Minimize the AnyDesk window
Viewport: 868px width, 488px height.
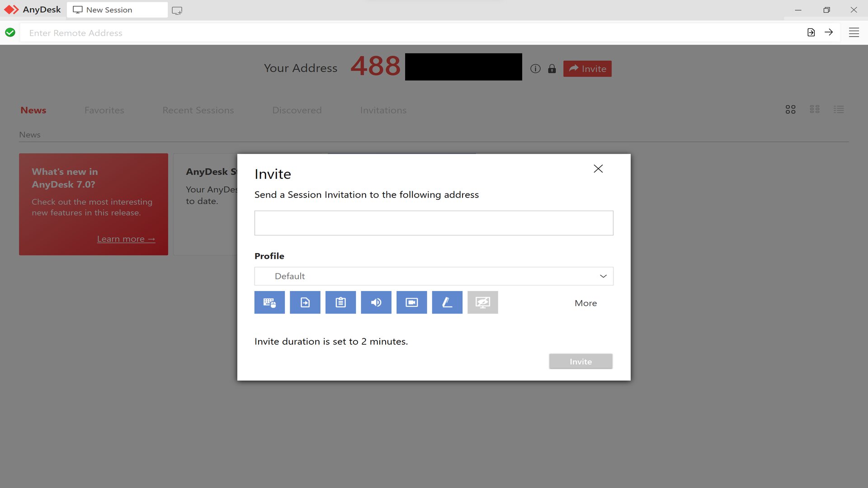798,10
